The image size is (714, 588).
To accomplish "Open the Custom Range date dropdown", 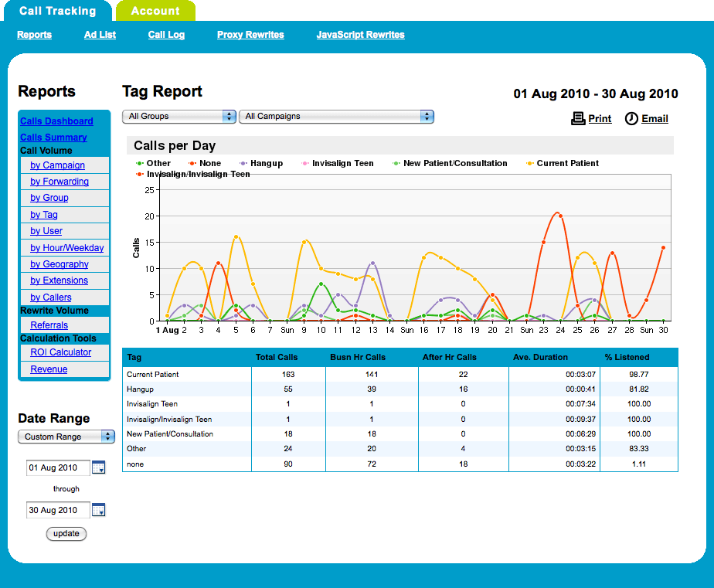I will [x=66, y=437].
